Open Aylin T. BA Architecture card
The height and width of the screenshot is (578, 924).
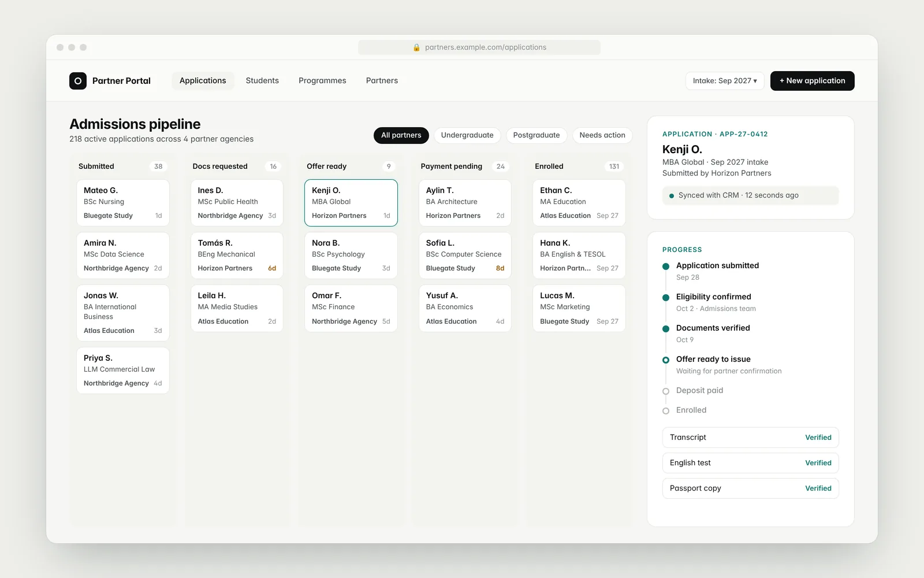[465, 203]
